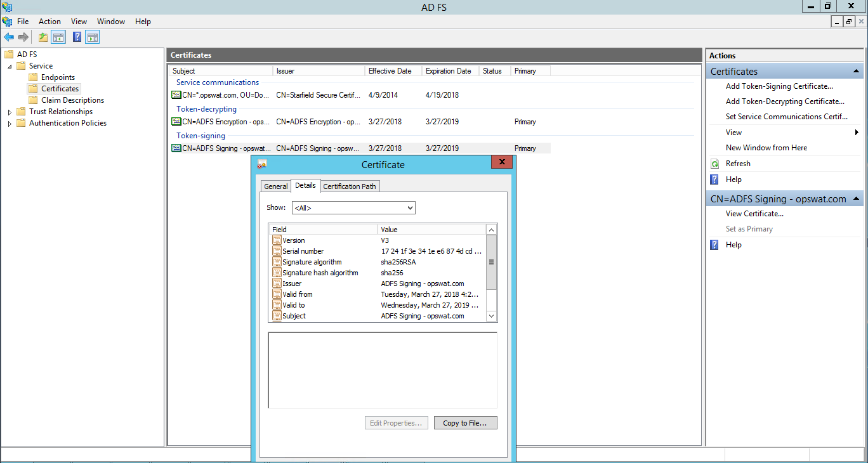Click Add Token-Signing Certificate link
The image size is (868, 463).
(x=779, y=86)
